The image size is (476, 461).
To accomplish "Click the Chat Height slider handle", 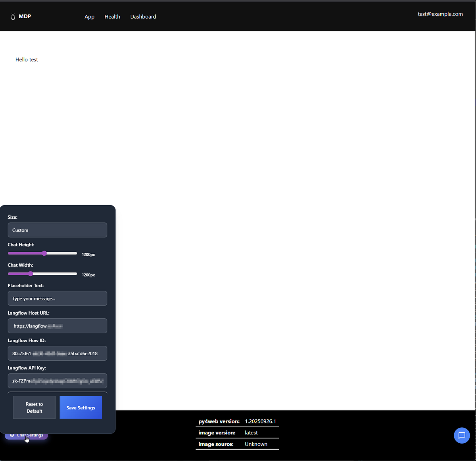I will 44,253.
